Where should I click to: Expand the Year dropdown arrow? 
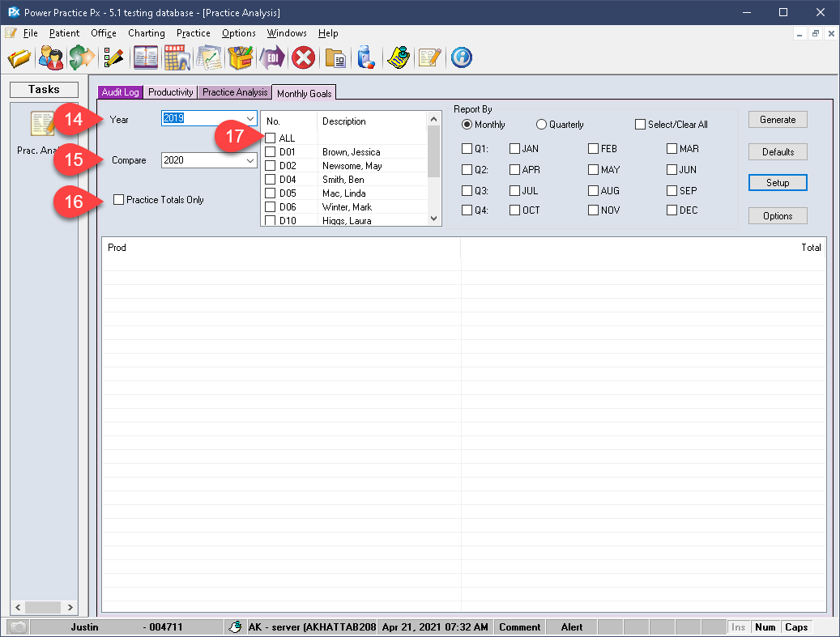[x=250, y=118]
